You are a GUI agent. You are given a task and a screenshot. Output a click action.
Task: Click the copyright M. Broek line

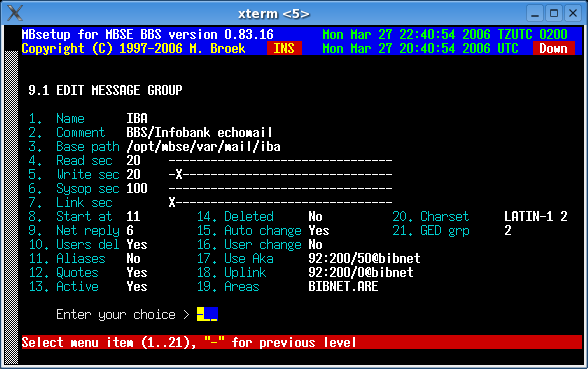click(133, 48)
